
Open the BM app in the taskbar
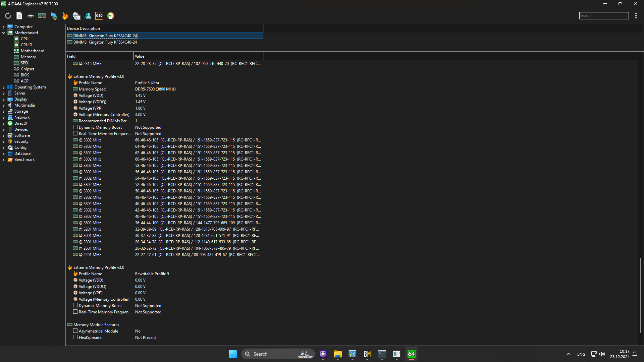(x=367, y=354)
